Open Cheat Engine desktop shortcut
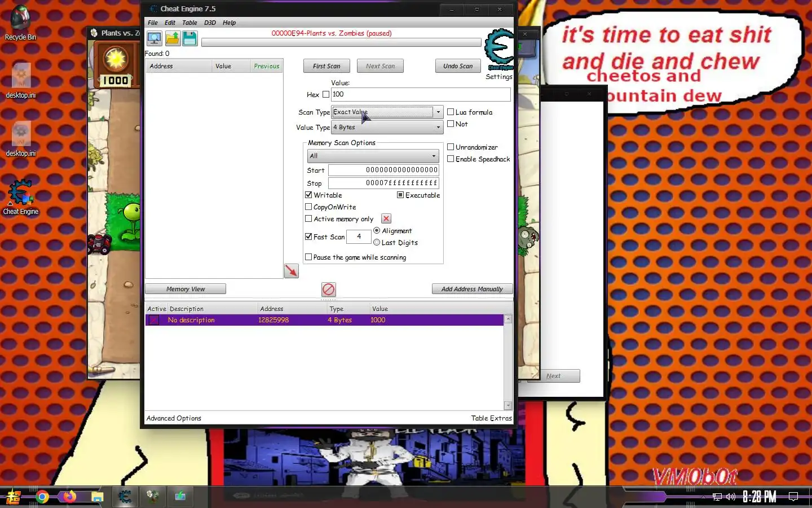Image resolution: width=812 pixels, height=508 pixels. click(x=21, y=197)
